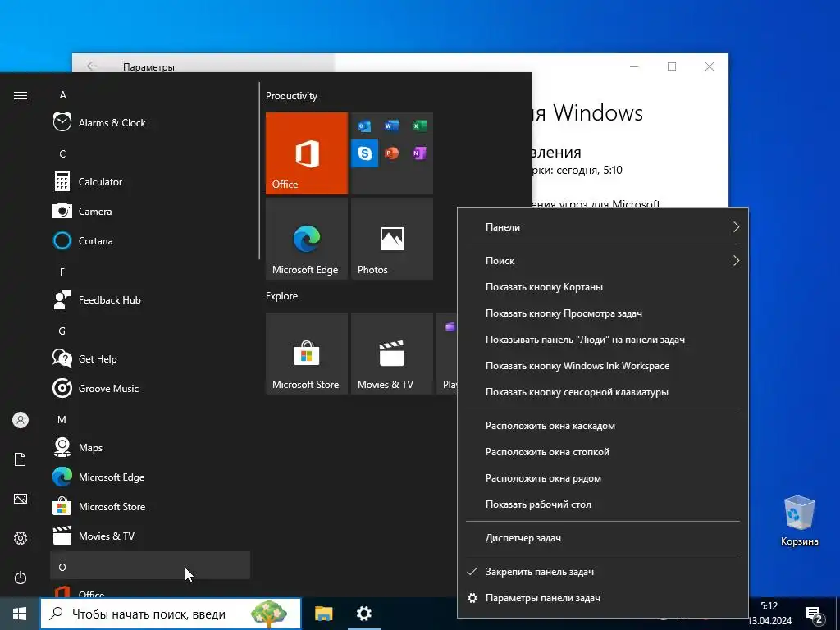Choose 'Расположить окна стопкой'
This screenshot has height=630, width=840.
click(603, 452)
